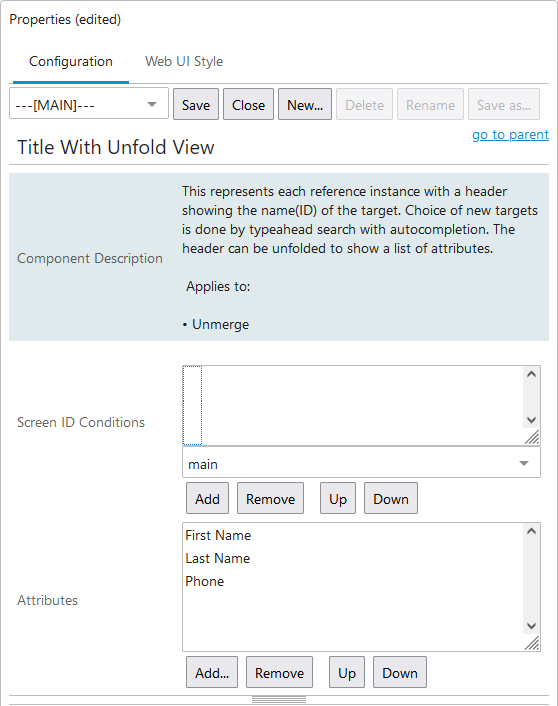Screen dimensions: 558x706
Task: Expand the main screen ID dropdown
Action: [x=361, y=463]
